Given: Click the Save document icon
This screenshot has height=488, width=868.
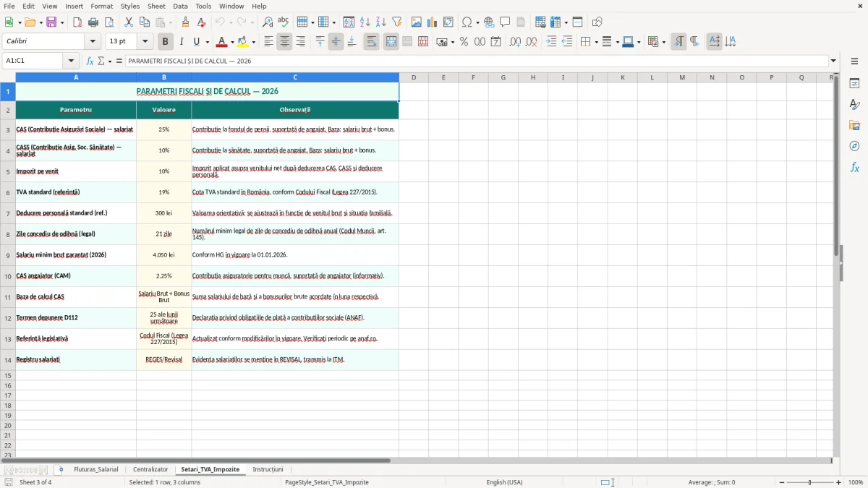Looking at the screenshot, I should point(51,22).
